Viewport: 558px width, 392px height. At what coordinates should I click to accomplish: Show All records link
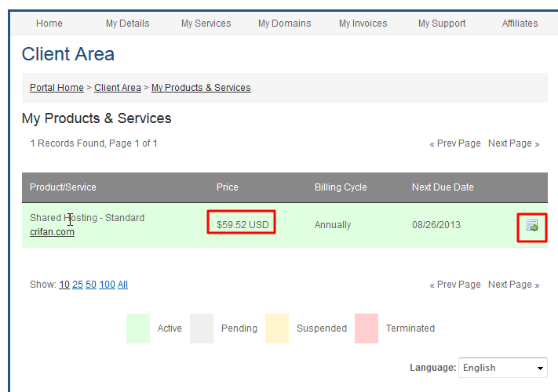click(122, 285)
